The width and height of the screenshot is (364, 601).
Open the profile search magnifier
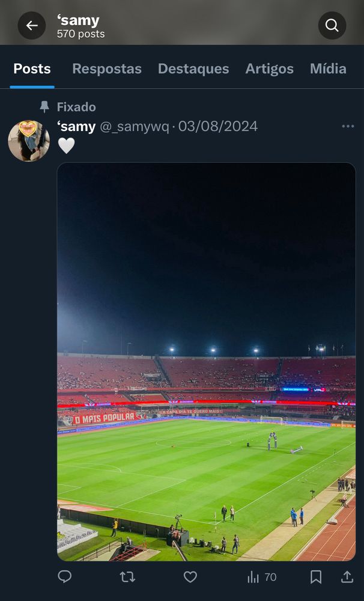[x=332, y=25]
